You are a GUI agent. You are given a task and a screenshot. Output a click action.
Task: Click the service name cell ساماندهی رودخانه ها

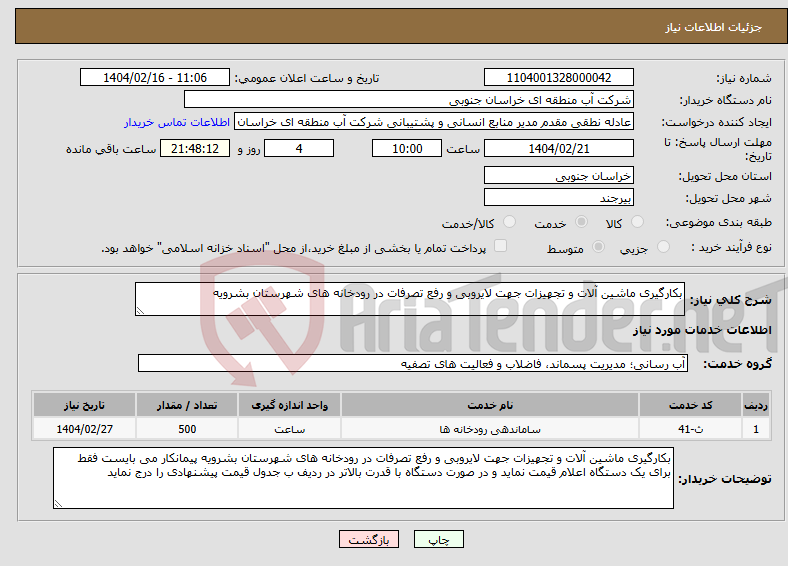tap(490, 429)
